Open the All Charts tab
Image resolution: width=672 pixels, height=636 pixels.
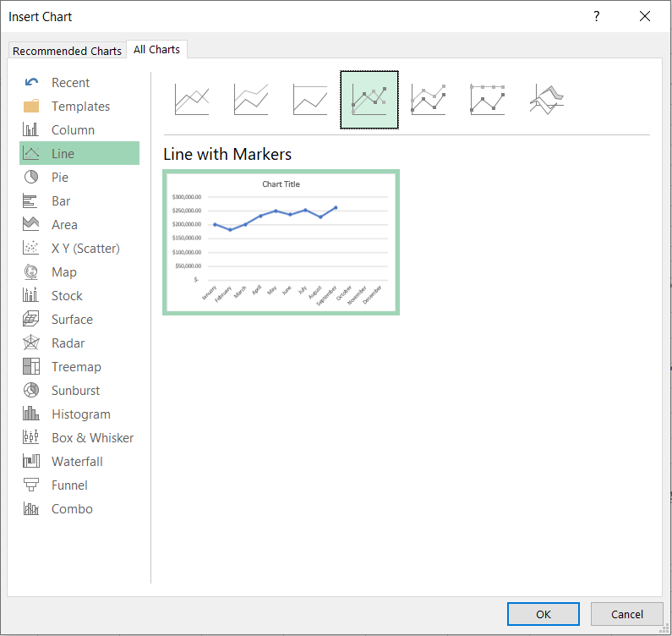pyautogui.click(x=157, y=50)
